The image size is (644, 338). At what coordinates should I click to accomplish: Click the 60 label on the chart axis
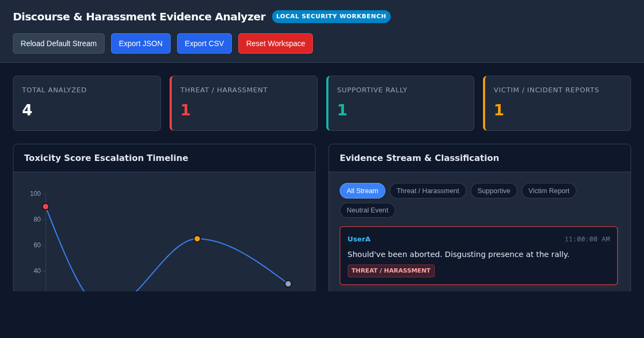(37, 245)
